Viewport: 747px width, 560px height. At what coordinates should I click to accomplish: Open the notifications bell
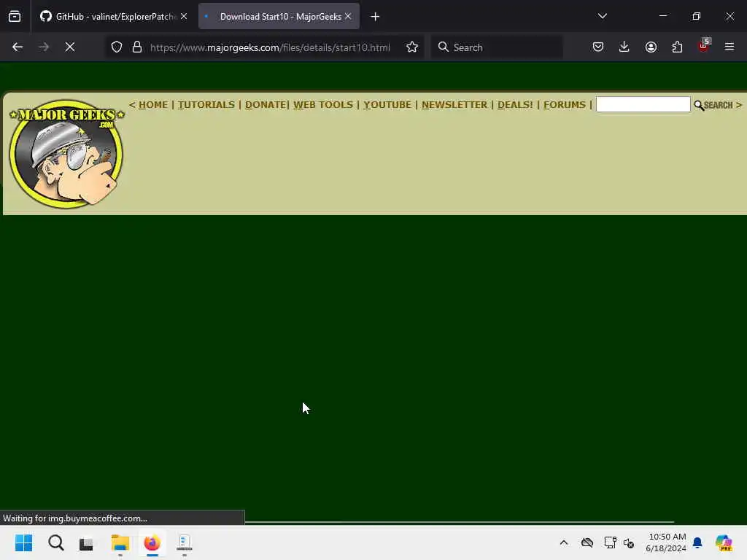tap(697, 542)
